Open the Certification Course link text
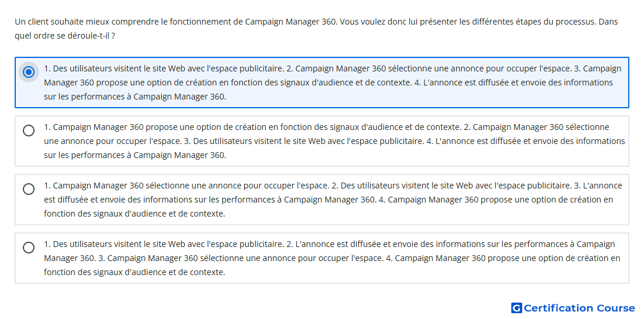644x319 pixels. pyautogui.click(x=580, y=308)
